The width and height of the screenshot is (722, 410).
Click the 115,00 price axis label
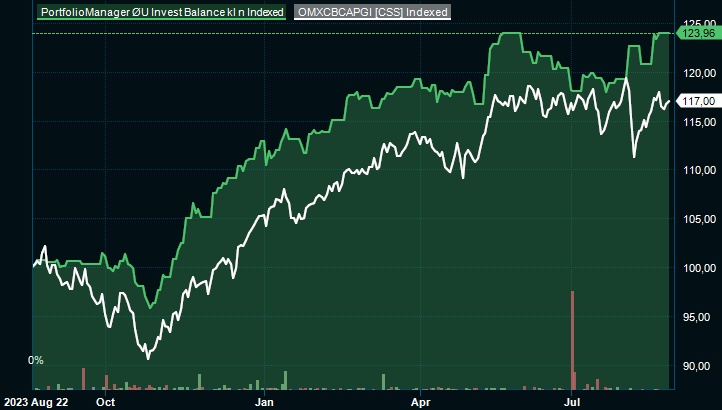697,121
